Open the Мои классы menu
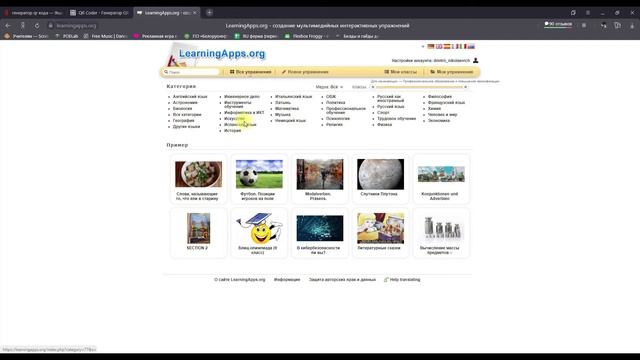The height and width of the screenshot is (360, 640). pyautogui.click(x=400, y=72)
